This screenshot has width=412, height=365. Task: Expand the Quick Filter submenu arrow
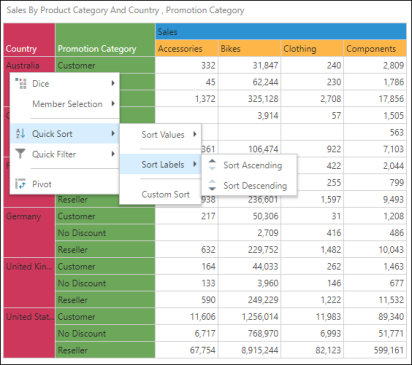coord(113,154)
